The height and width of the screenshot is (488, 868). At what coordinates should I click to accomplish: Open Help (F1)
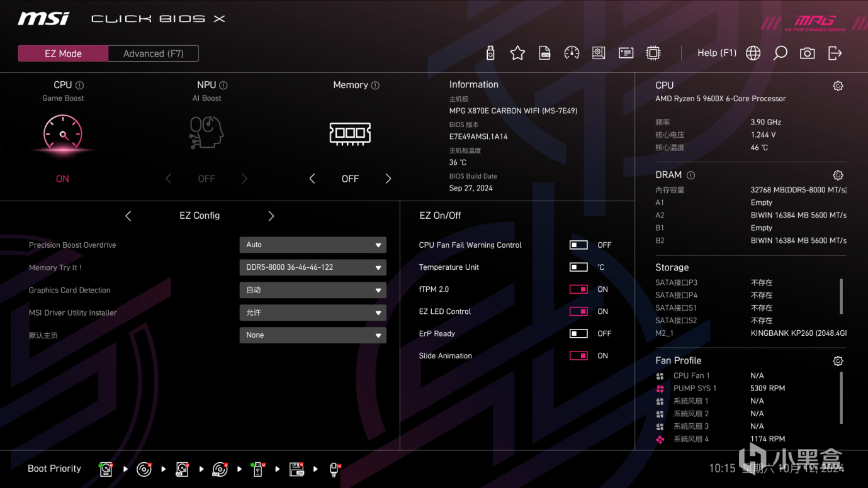click(717, 53)
